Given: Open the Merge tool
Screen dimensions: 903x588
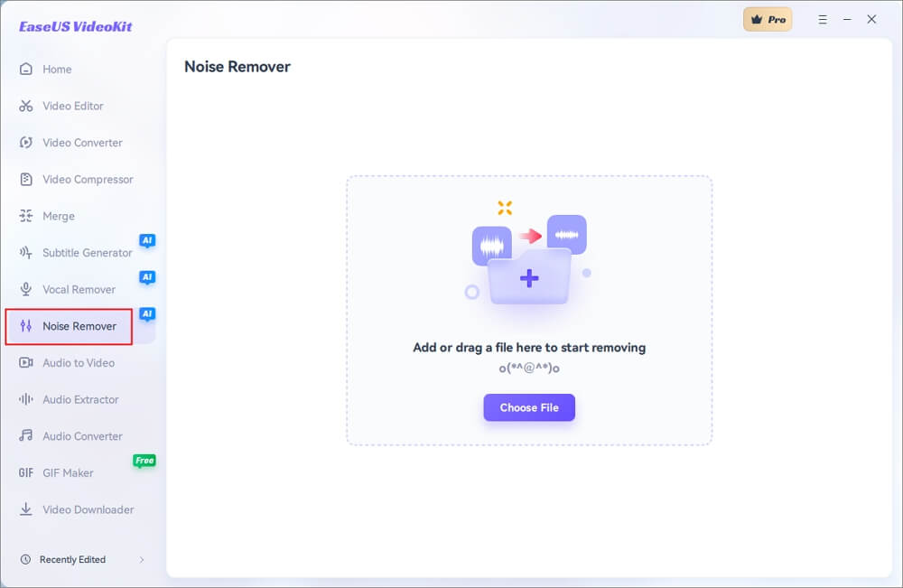Looking at the screenshot, I should coord(60,216).
